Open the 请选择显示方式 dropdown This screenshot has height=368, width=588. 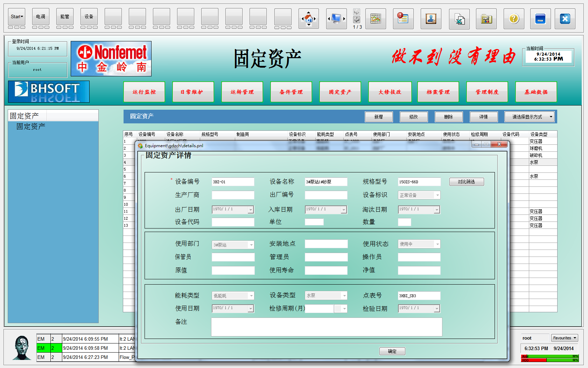(x=530, y=117)
